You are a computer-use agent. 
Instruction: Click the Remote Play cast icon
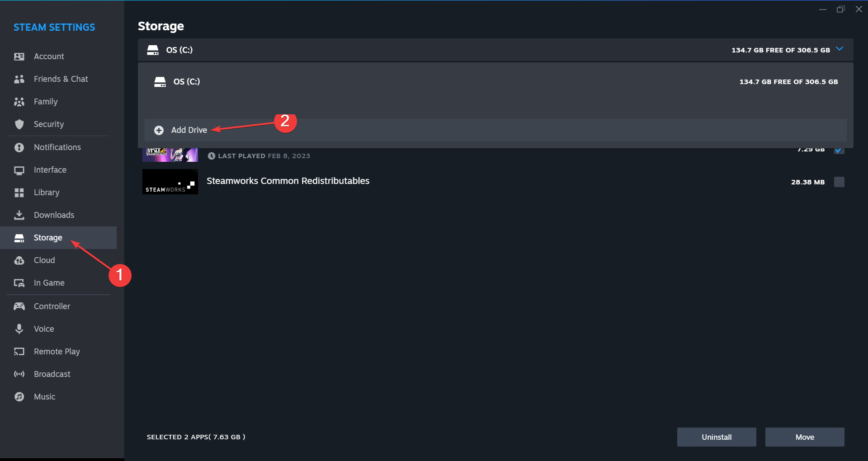(x=19, y=352)
